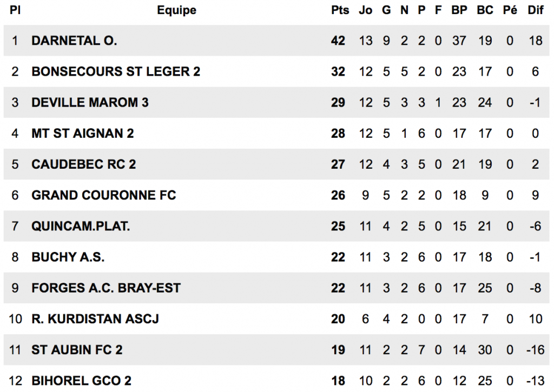Screen dimensions: 554x392
Task: Click the Jo column header
Action: 366,10
